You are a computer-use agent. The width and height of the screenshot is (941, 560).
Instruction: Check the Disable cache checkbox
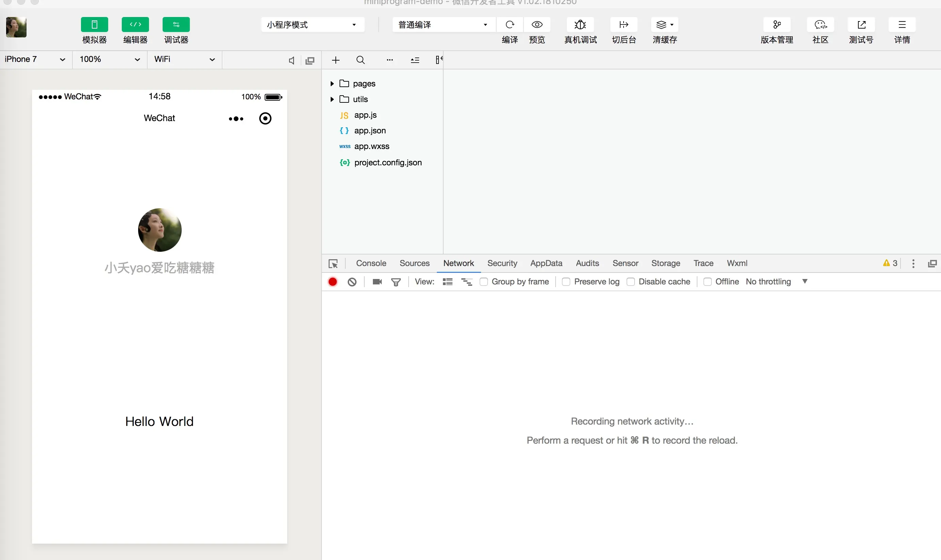point(630,282)
